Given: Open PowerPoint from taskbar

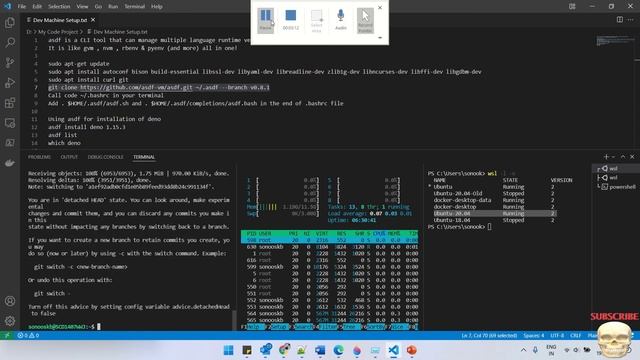Looking at the screenshot, I should coord(411,350).
